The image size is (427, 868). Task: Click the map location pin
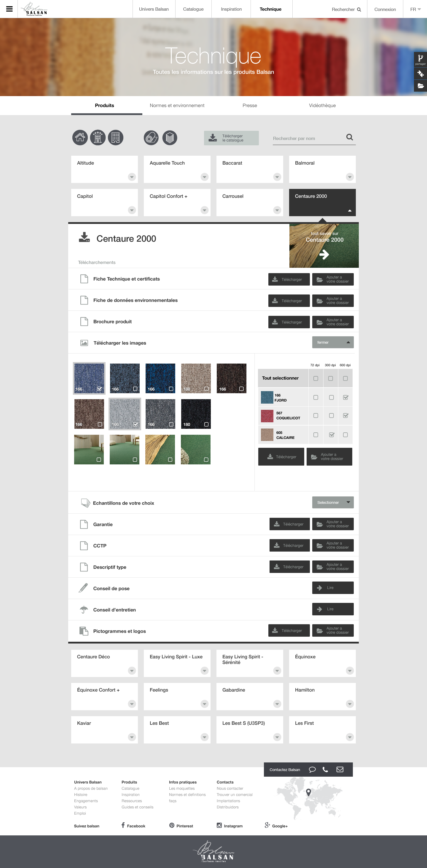(308, 792)
